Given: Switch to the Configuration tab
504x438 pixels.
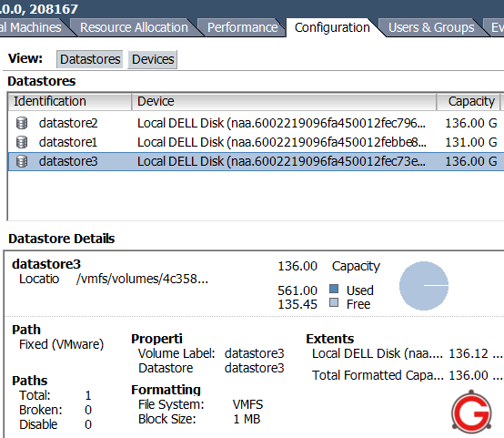Looking at the screenshot, I should pyautogui.click(x=332, y=27).
